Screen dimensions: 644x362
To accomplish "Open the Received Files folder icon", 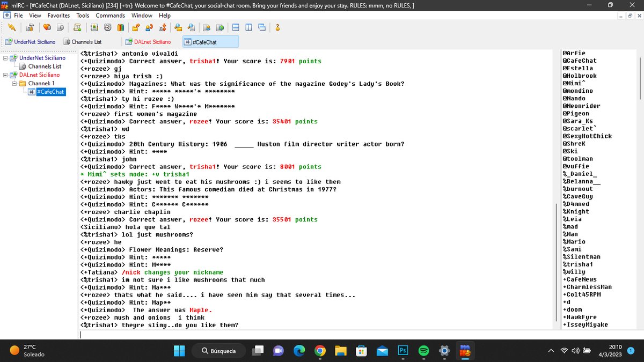I will tap(178, 27).
